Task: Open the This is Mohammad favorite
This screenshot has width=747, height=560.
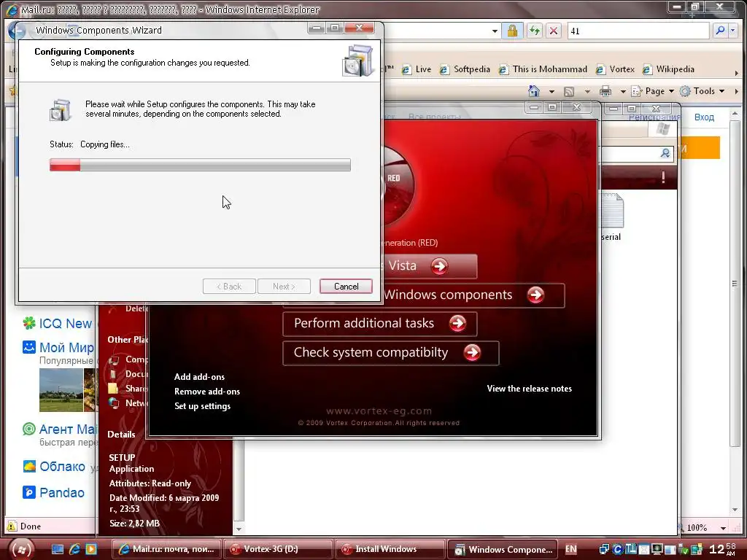Action: point(543,69)
